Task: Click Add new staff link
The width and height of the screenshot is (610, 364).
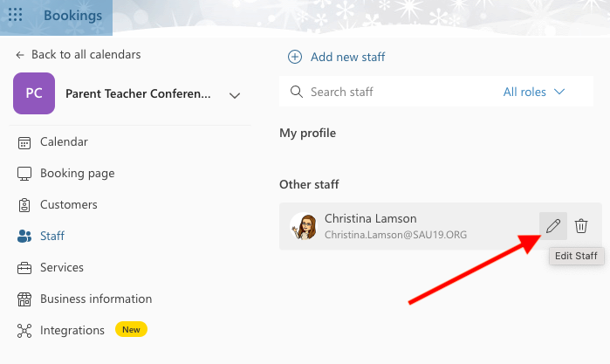Action: pyautogui.click(x=347, y=57)
